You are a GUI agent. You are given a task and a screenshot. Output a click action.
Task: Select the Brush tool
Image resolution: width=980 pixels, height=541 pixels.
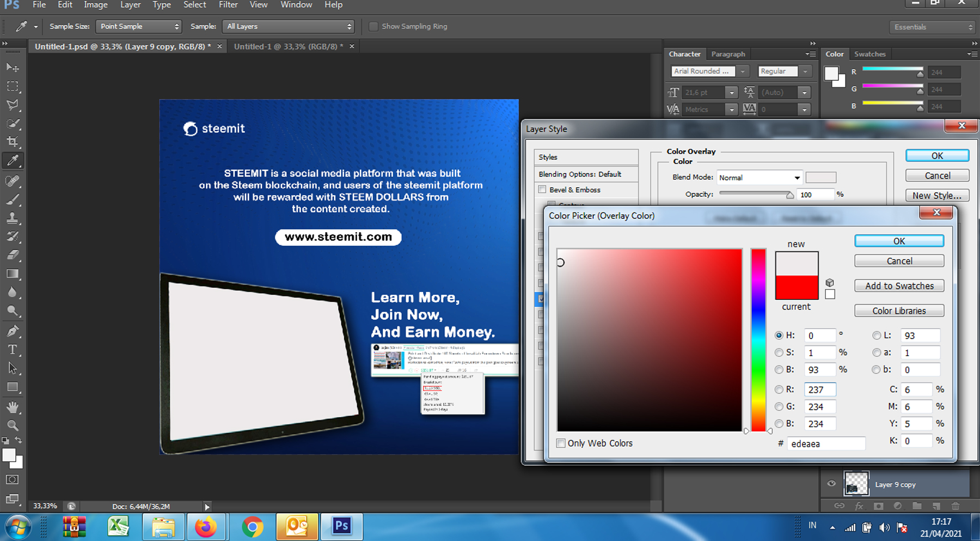coord(13,199)
